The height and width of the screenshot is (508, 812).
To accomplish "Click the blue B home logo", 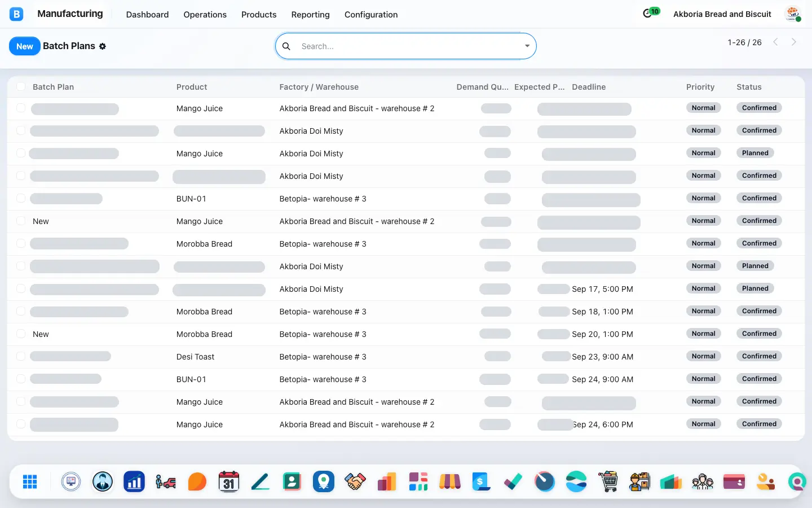I will pos(16,14).
